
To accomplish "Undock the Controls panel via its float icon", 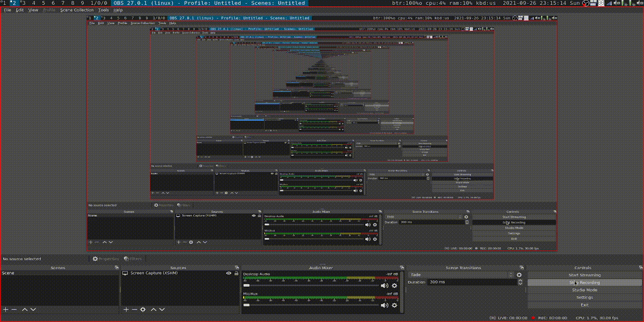I will [x=640, y=267].
